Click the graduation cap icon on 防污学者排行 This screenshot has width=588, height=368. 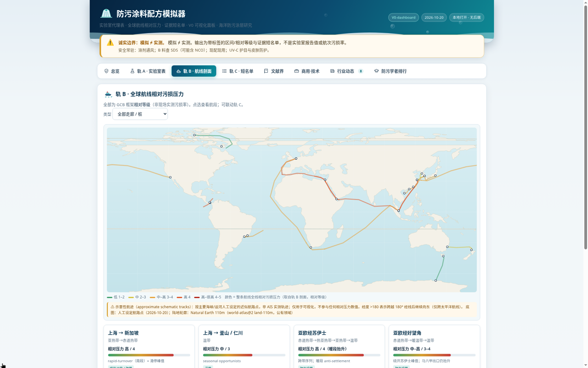coord(377,71)
